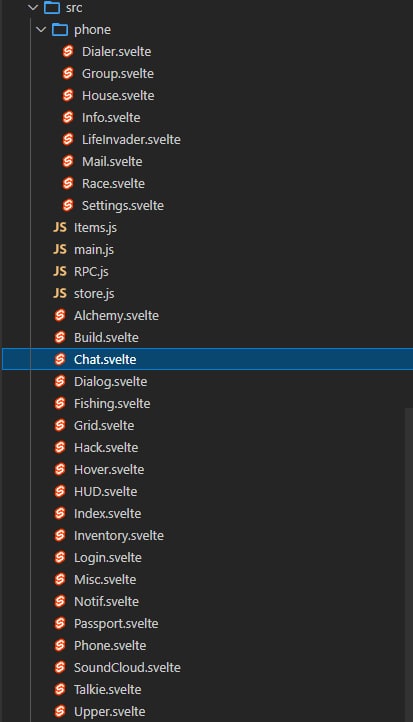Image resolution: width=413 pixels, height=722 pixels.
Task: Click the Svelte icon beside Dialer.svelte
Action: (68, 51)
